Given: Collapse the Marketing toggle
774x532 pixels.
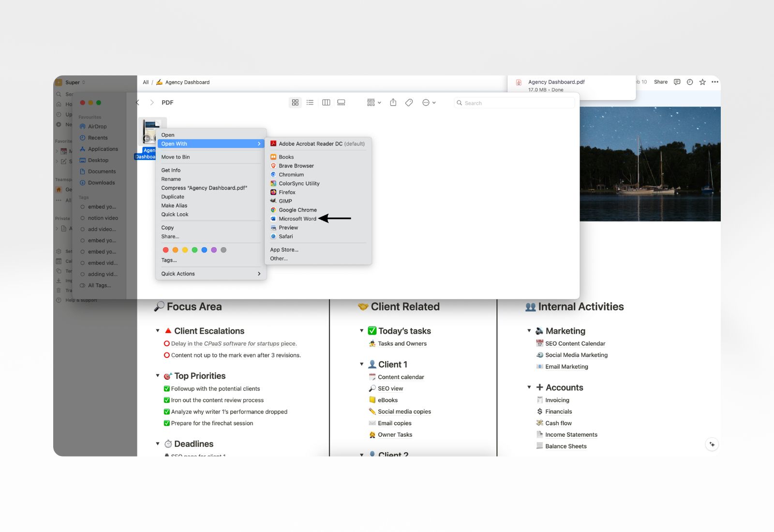Looking at the screenshot, I should coord(529,331).
